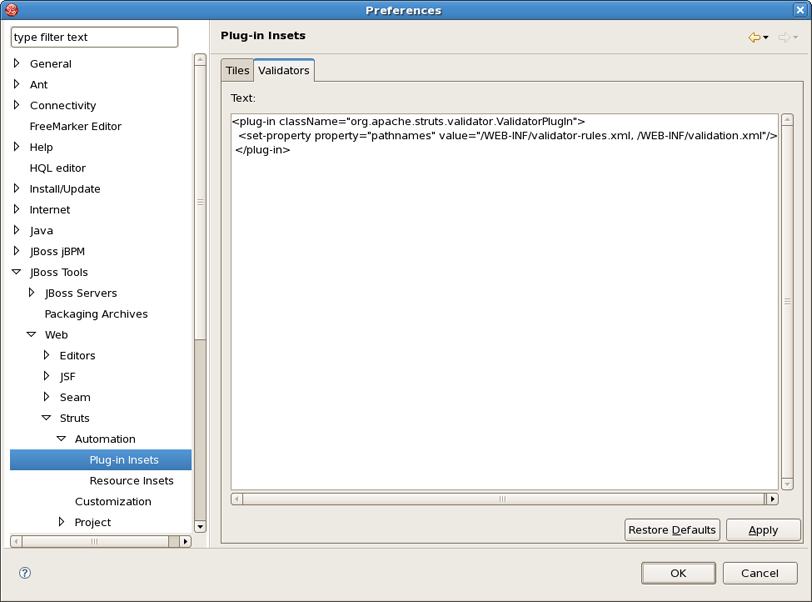Switch to the Tiles tab

point(237,71)
